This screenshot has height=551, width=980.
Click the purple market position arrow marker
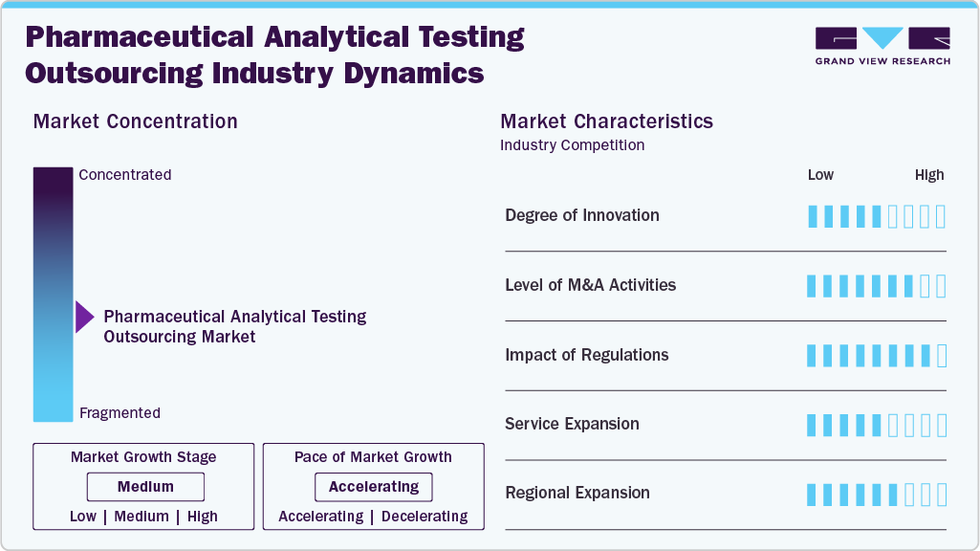pyautogui.click(x=84, y=317)
